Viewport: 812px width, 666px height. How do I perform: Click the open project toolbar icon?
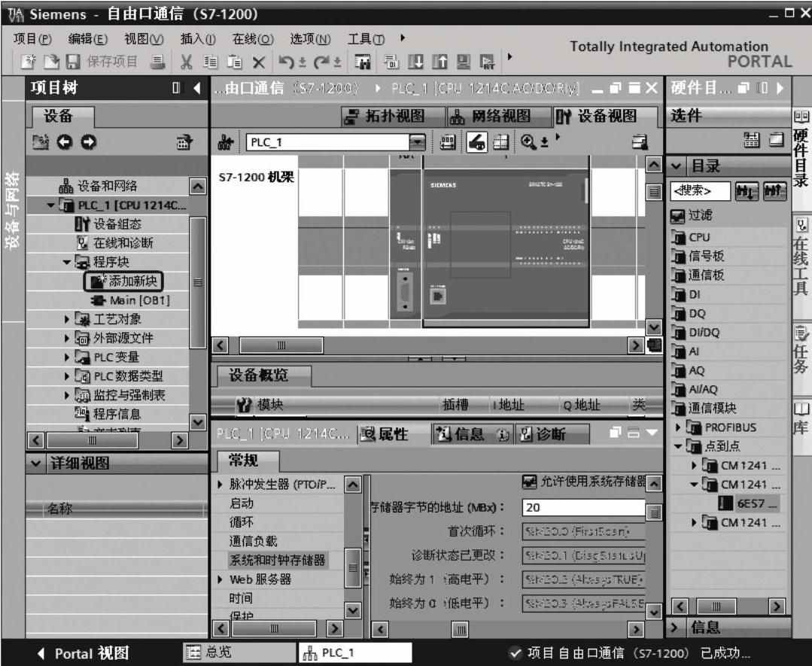click(x=51, y=62)
